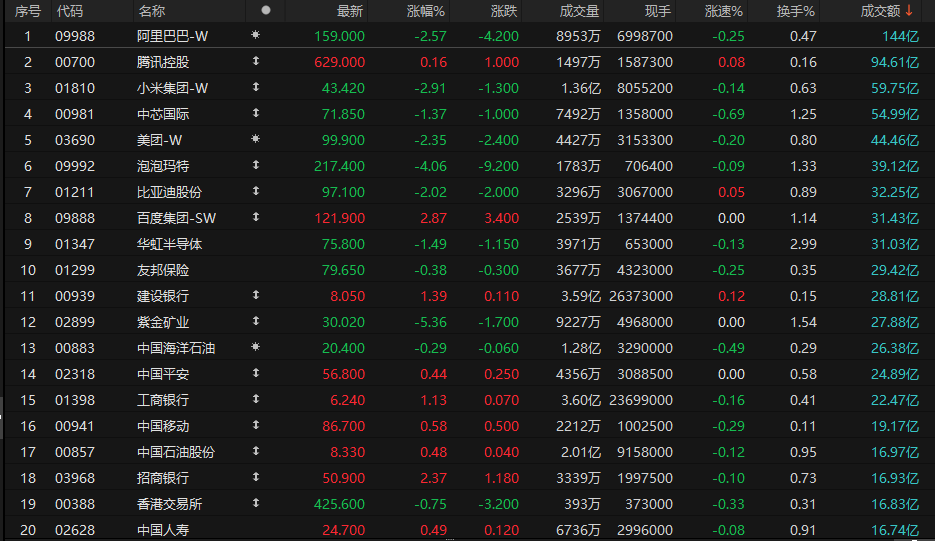
Task: Click the turnover value 29.42亿
Action: coord(894,270)
